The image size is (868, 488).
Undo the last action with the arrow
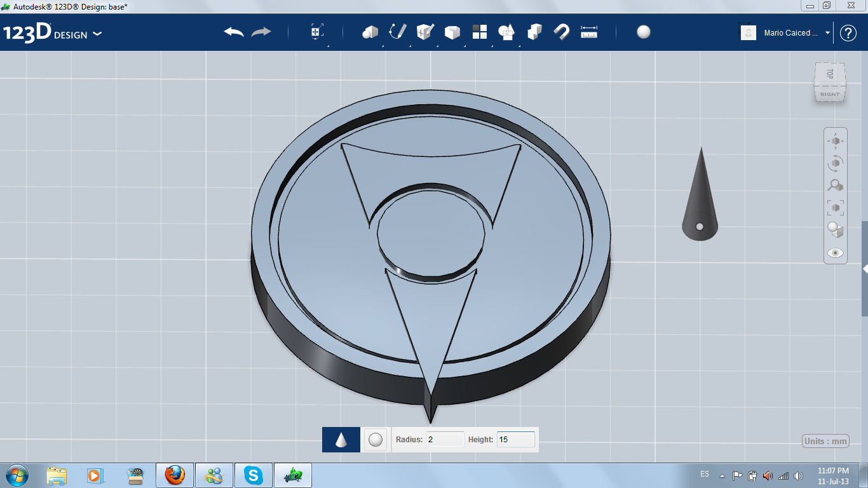point(234,32)
